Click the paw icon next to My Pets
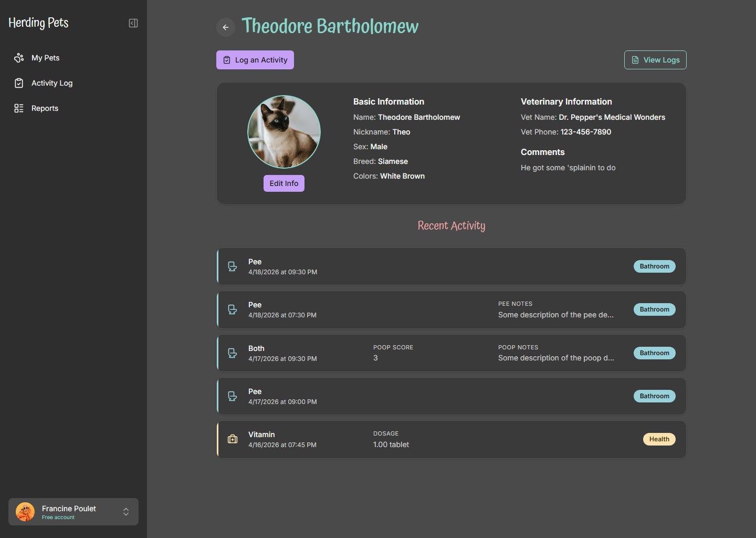 19,58
